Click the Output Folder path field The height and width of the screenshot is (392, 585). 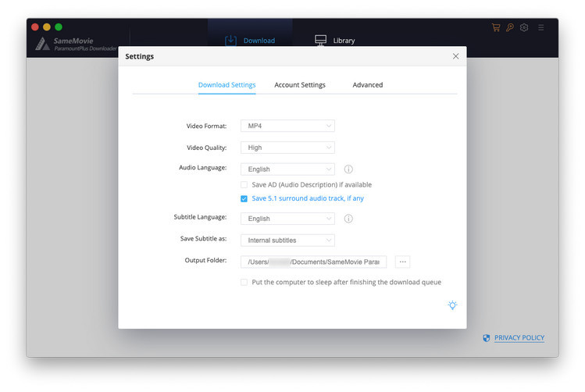tap(313, 262)
